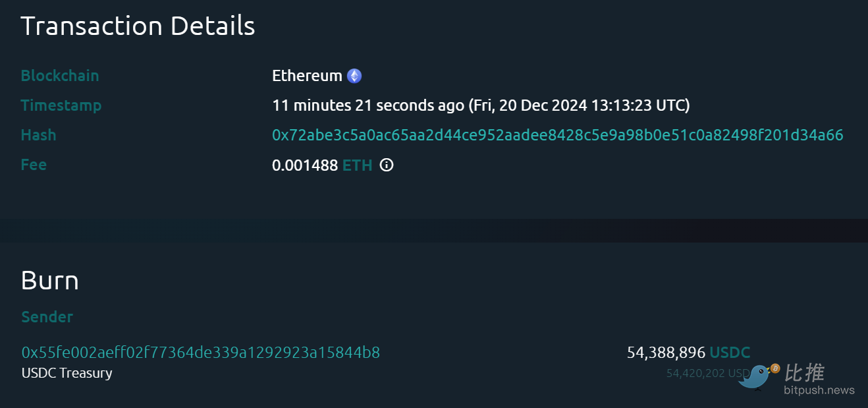
Task: Click the bitpush.news watermark text
Action: (819, 390)
